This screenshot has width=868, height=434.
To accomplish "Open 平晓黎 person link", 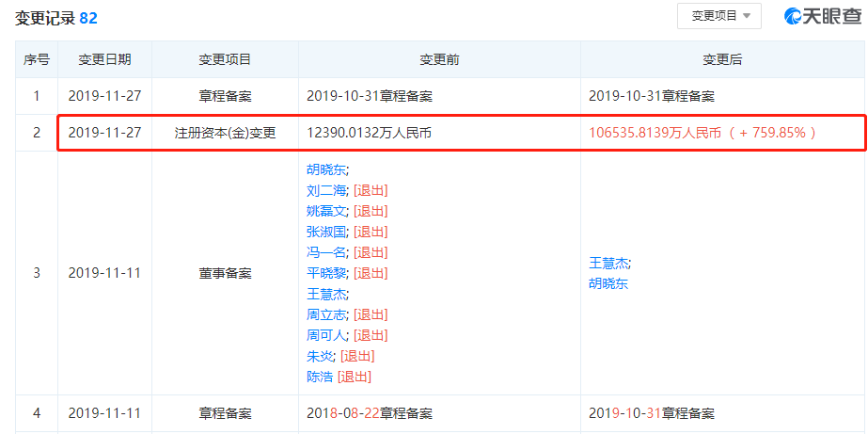I will tap(325, 273).
